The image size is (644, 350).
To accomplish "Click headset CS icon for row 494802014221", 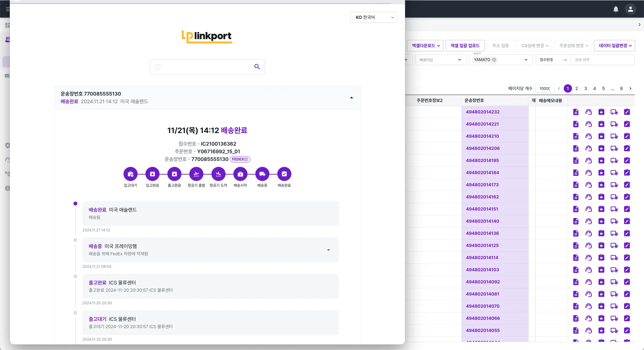I will [x=588, y=124].
